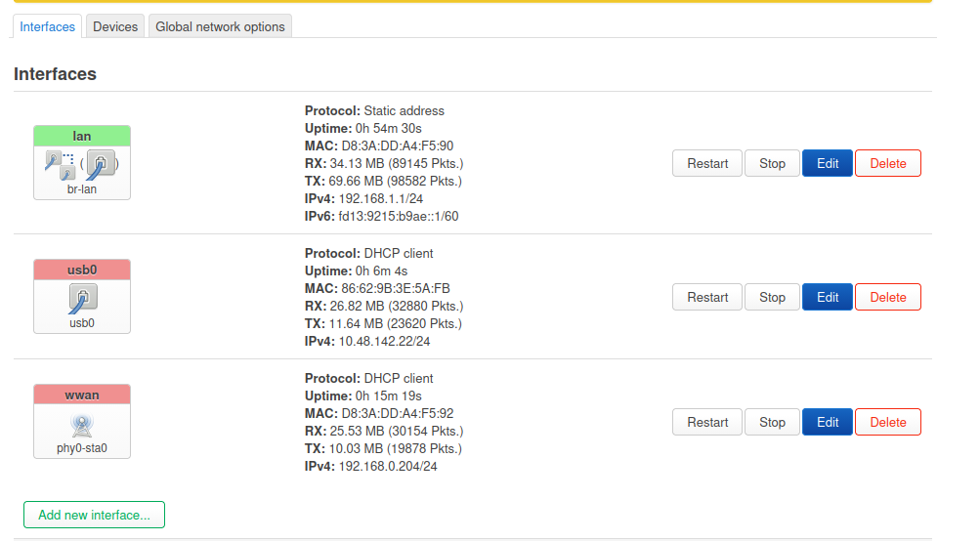980x541 pixels.
Task: Switch to the Devices tab
Action: 115,26
